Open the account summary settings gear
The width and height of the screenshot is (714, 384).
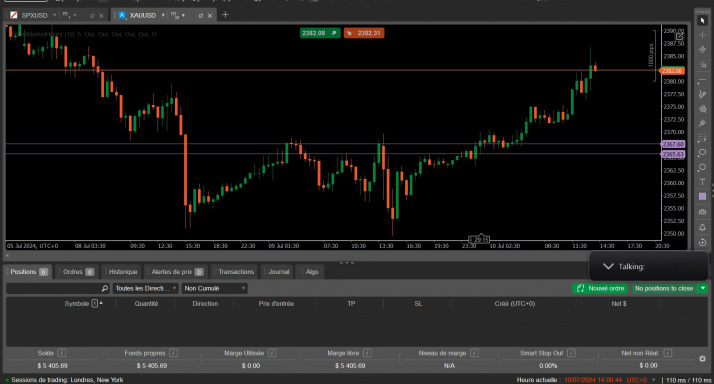(x=702, y=359)
